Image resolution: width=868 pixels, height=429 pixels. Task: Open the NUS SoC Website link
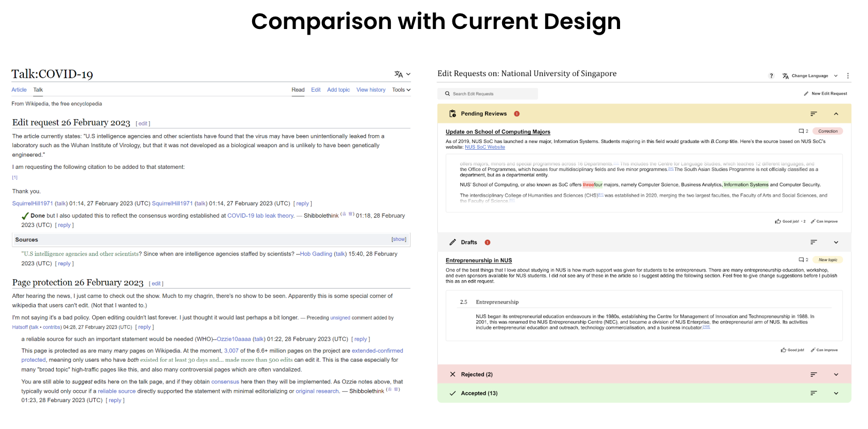pyautogui.click(x=484, y=147)
